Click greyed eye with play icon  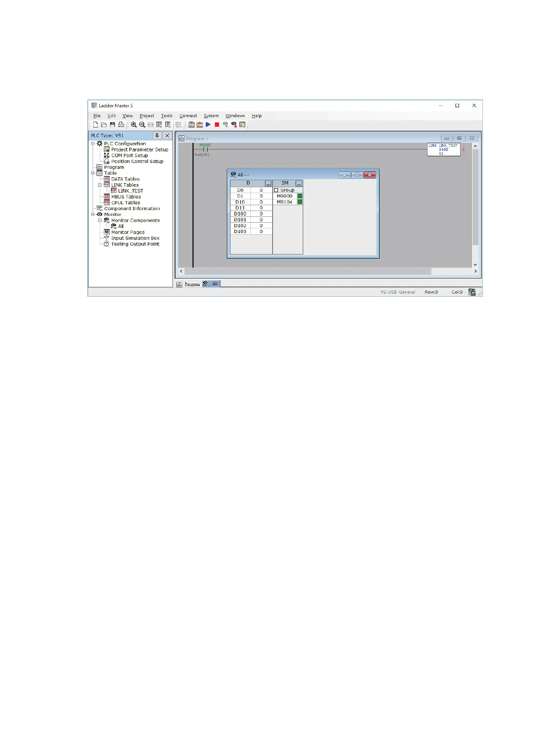click(225, 125)
